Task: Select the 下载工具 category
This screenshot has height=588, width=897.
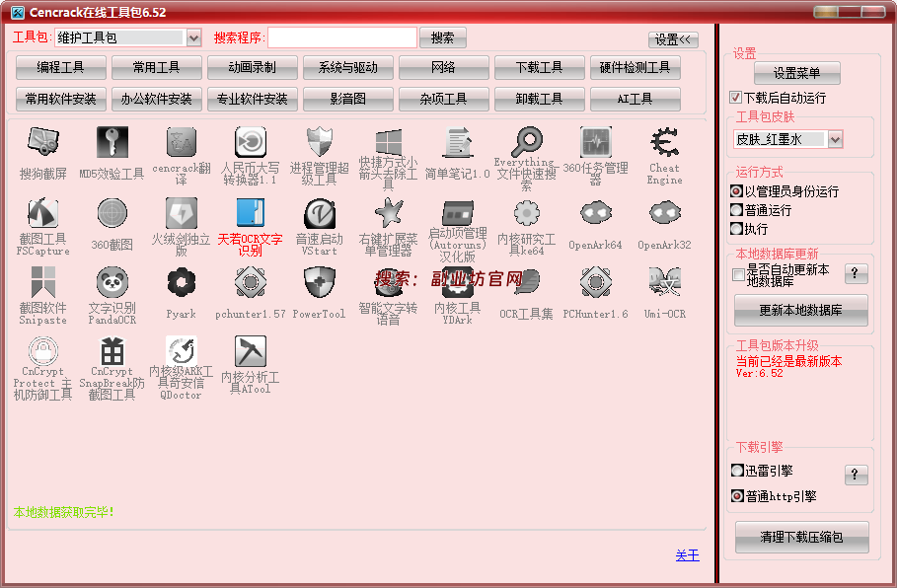Action: (x=540, y=67)
